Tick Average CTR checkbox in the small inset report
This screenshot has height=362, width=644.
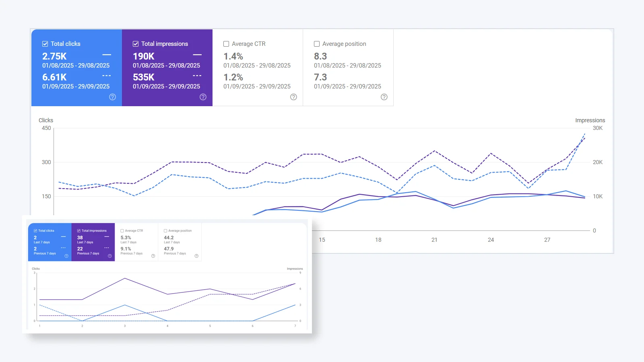122,231
